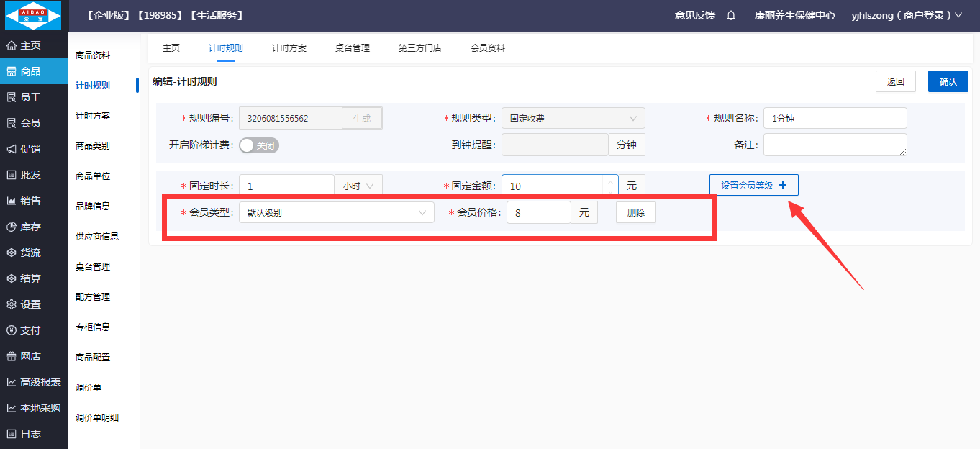Viewport: 980px width, 449px height.
Task: Switch to the 会员资料 tab
Action: click(488, 48)
